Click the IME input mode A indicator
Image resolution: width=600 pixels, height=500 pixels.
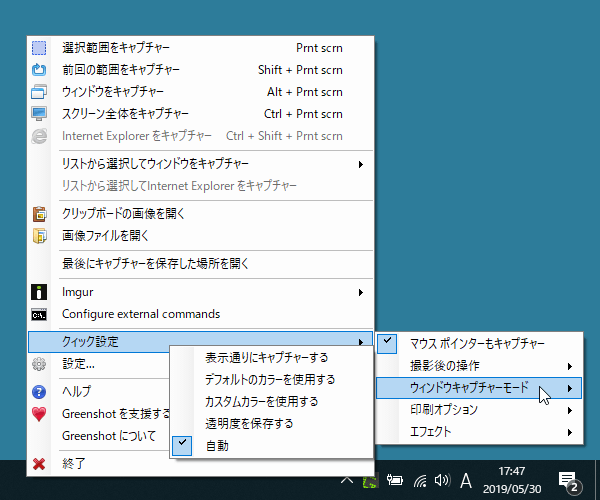pyautogui.click(x=466, y=481)
